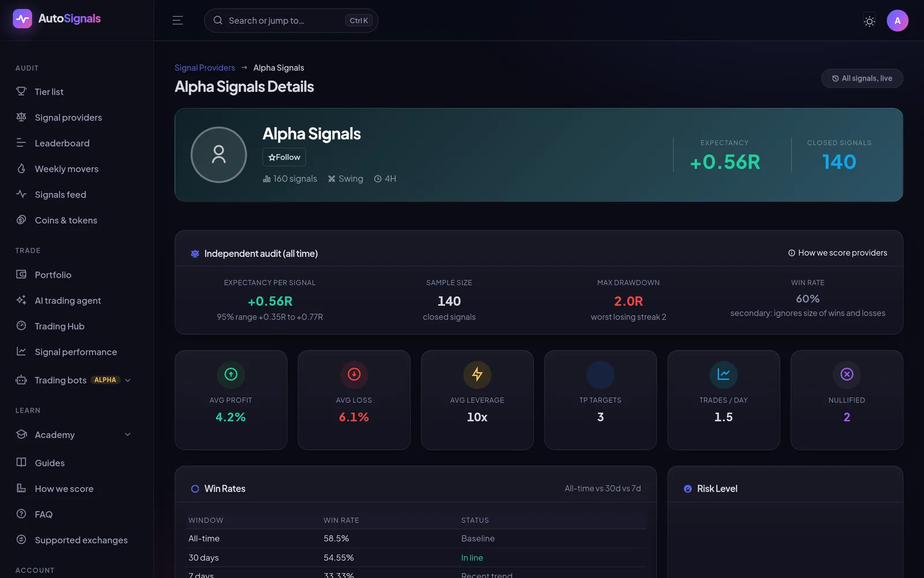Open the Leaderboard section

[62, 143]
